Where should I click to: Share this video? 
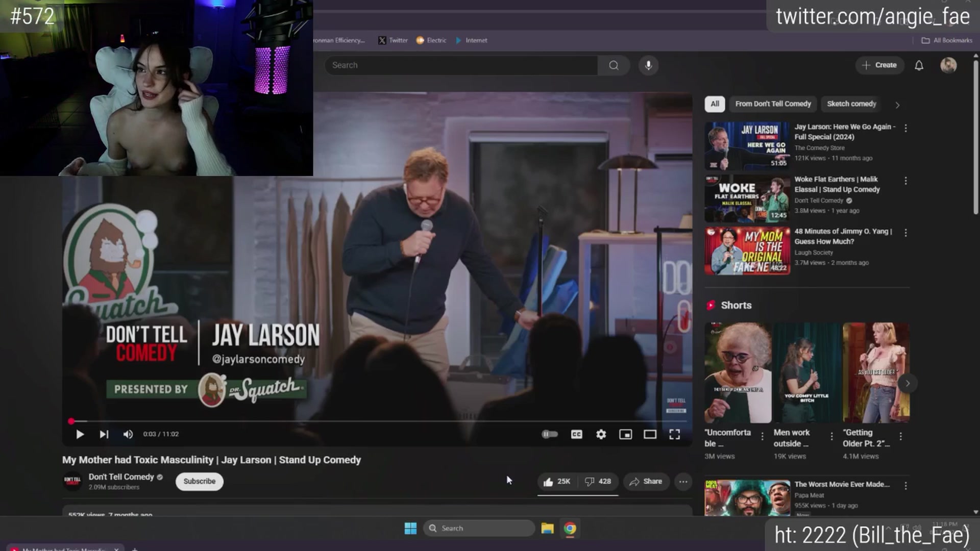click(x=646, y=481)
